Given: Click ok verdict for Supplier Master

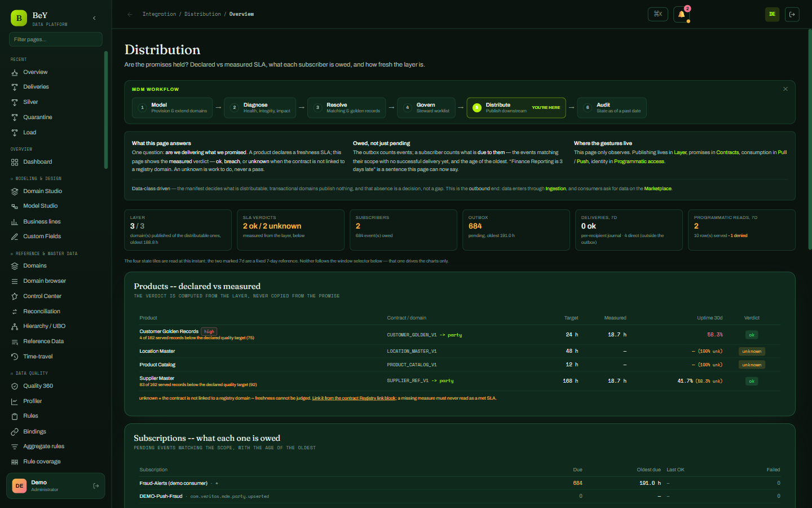Looking at the screenshot, I should 752,381.
